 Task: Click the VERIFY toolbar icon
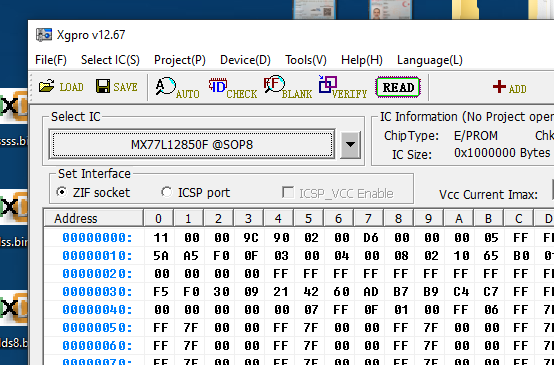click(343, 87)
